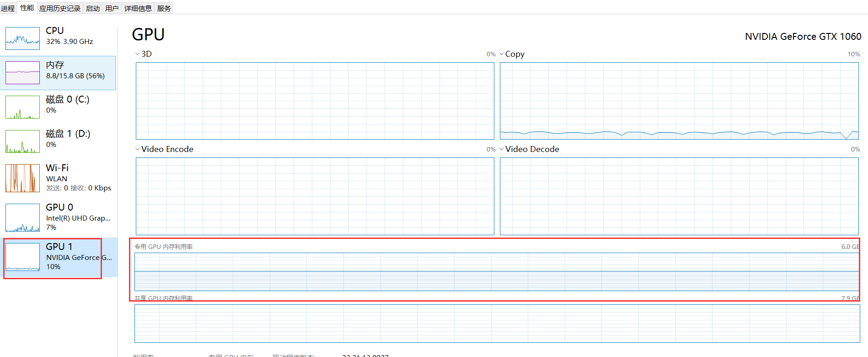
Task: Open the 应用历史记录 tab
Action: click(x=60, y=8)
